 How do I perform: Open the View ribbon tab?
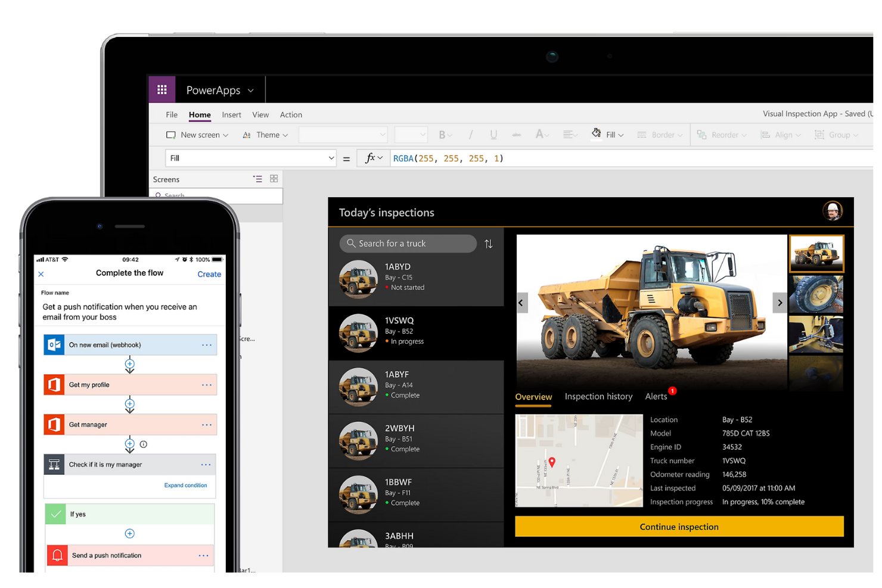tap(260, 115)
